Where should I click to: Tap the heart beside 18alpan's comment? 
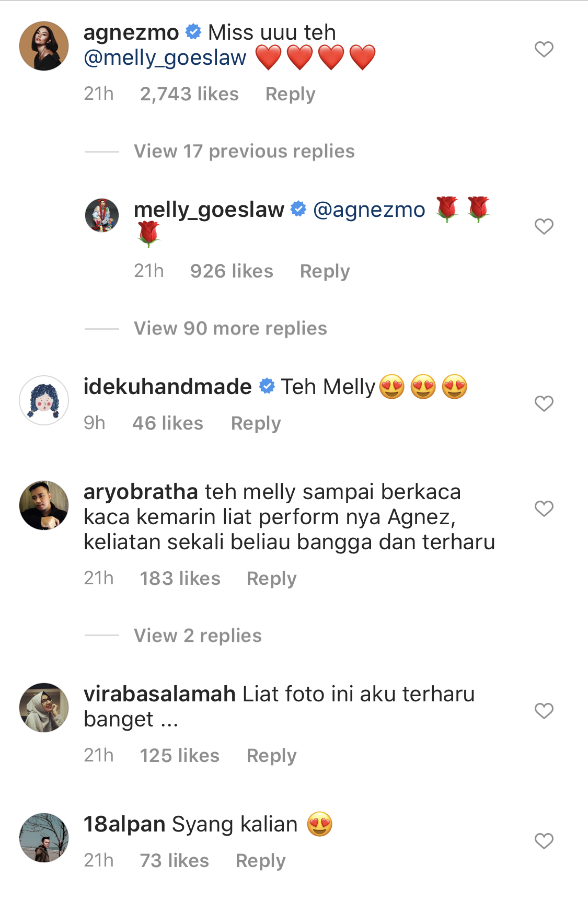pos(544,841)
